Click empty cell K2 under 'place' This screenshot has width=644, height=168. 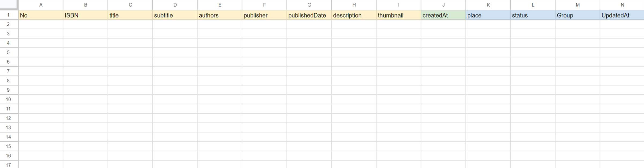tap(488, 24)
